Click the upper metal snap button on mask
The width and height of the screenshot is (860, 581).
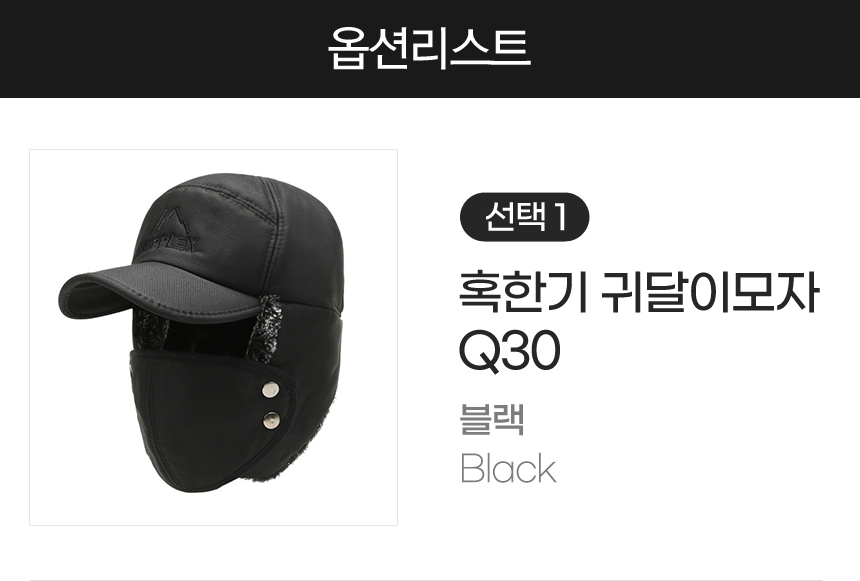[x=270, y=390]
